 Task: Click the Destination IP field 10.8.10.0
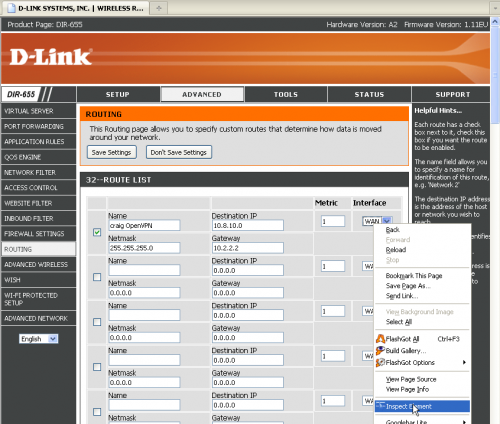[248, 225]
